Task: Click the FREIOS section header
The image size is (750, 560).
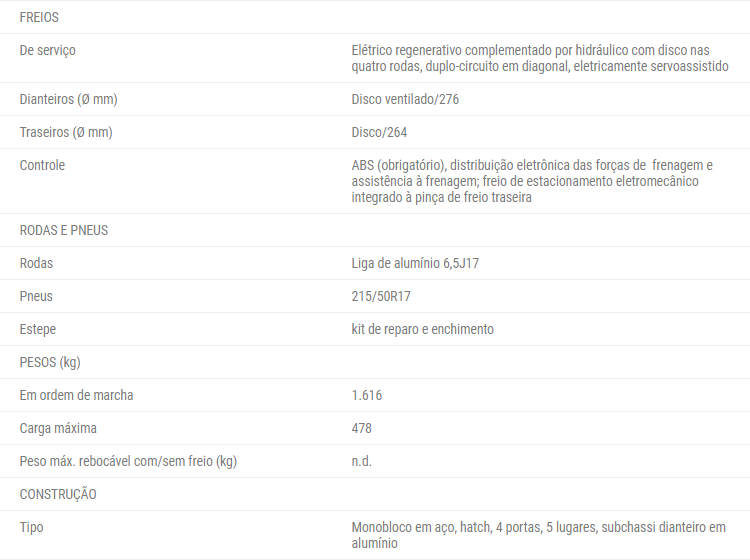Action: tap(39, 17)
